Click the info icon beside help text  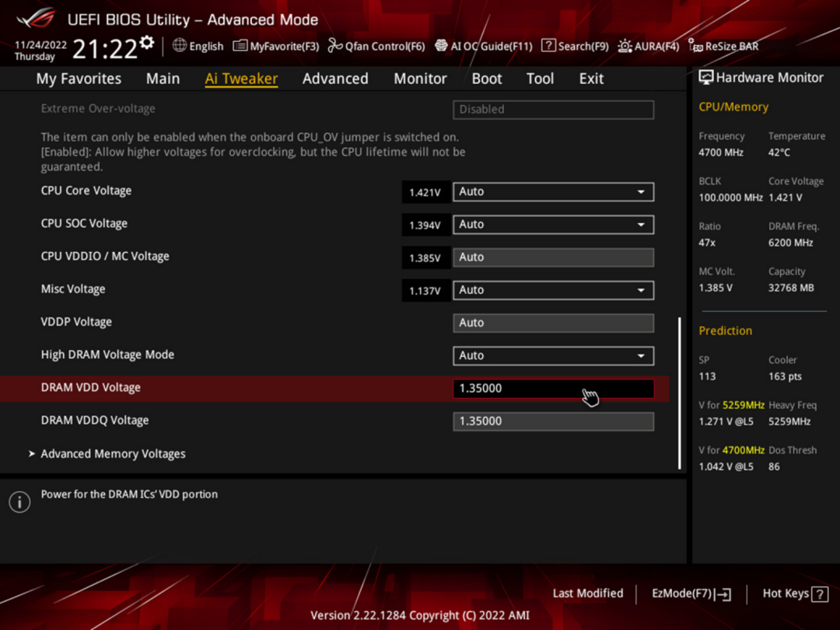tap(19, 502)
